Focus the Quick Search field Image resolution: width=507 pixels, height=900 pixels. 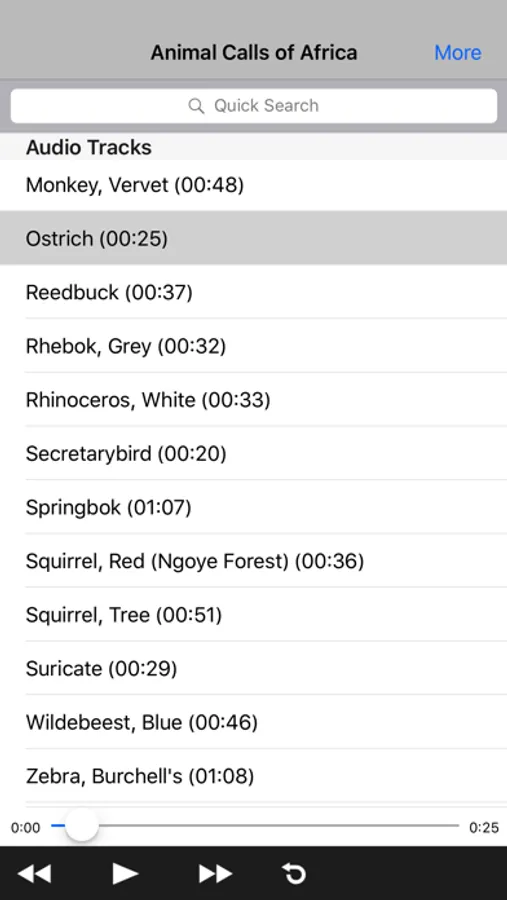click(254, 106)
